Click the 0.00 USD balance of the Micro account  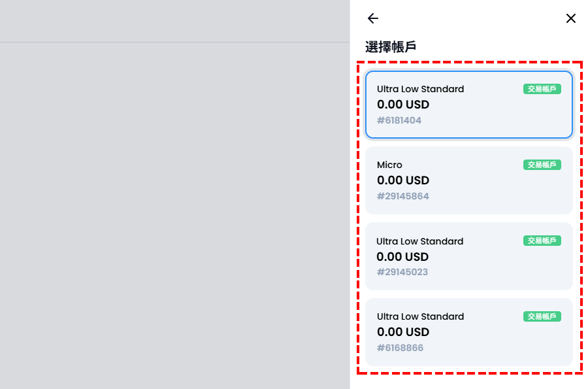[403, 180]
